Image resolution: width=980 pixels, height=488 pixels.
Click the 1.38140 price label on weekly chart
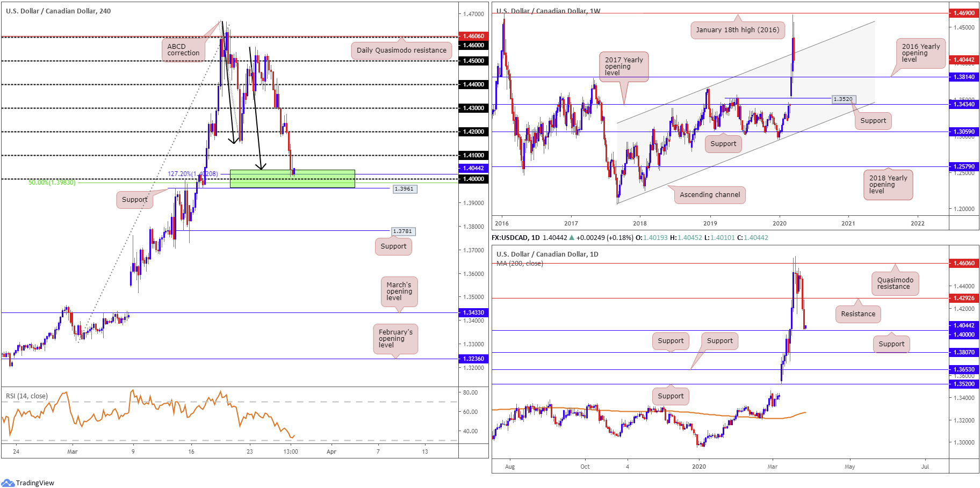pyautogui.click(x=964, y=77)
